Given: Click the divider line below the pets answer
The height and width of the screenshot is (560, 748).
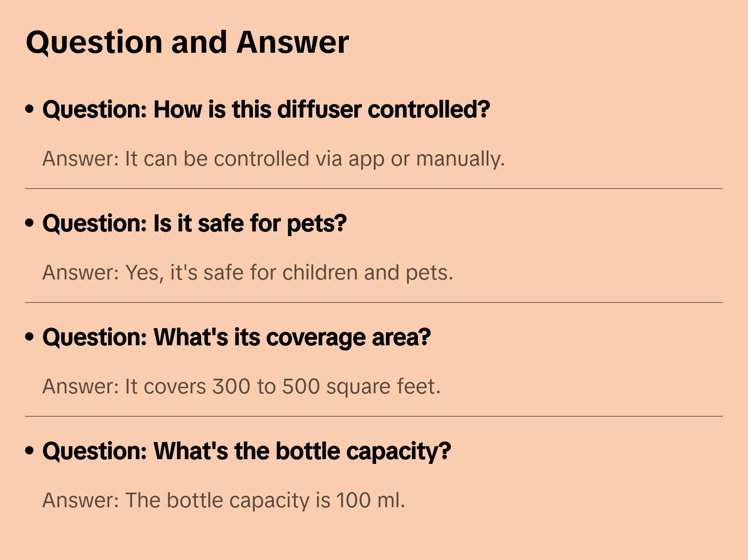Looking at the screenshot, I should pyautogui.click(x=374, y=302).
